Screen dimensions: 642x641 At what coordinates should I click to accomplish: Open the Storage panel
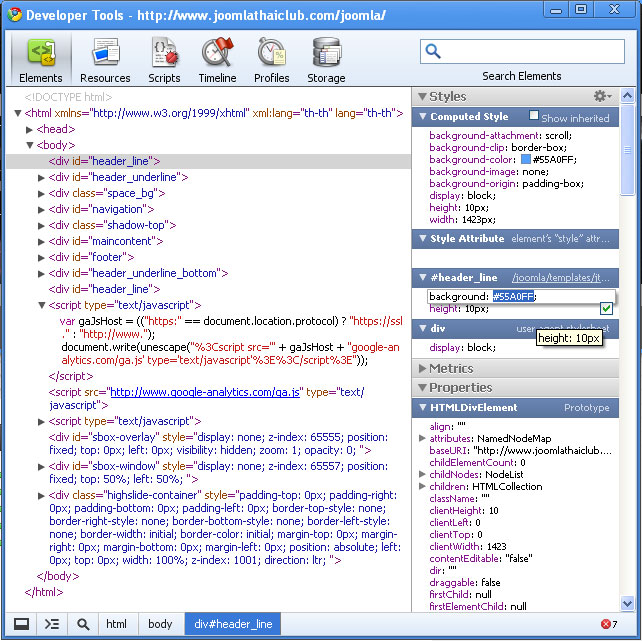(x=326, y=60)
